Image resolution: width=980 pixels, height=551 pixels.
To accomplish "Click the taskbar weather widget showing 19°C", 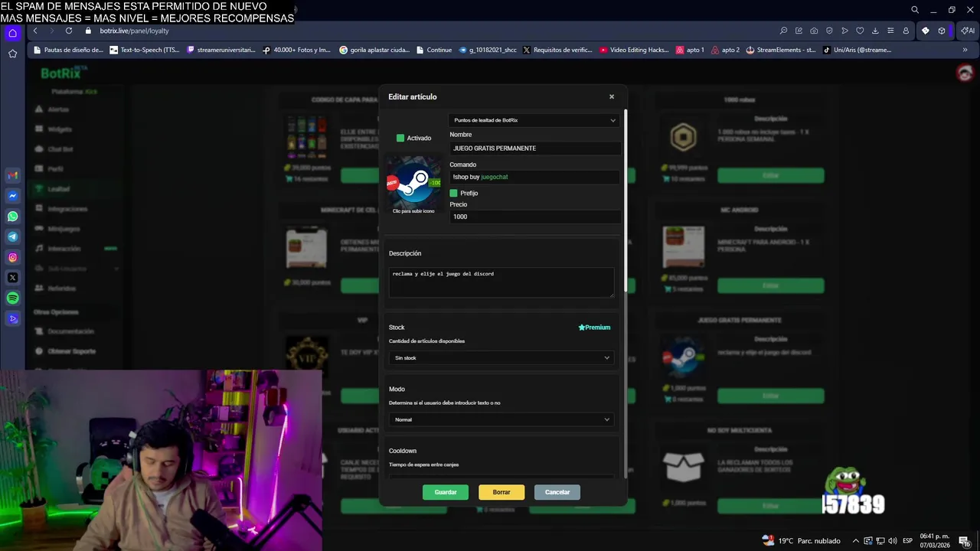I will point(801,541).
